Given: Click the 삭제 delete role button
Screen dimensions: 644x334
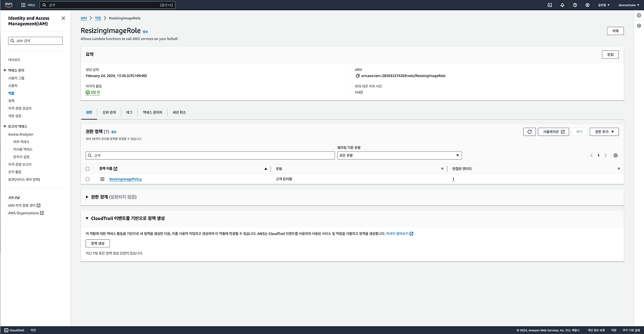Looking at the screenshot, I should [x=615, y=31].
